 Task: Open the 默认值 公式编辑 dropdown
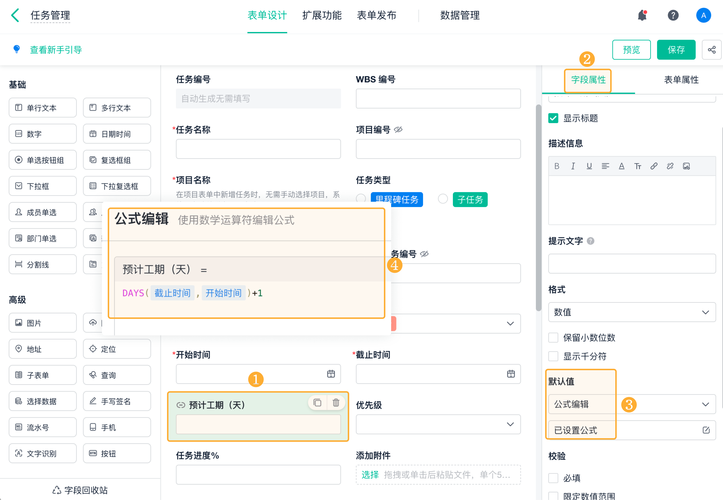pos(632,404)
